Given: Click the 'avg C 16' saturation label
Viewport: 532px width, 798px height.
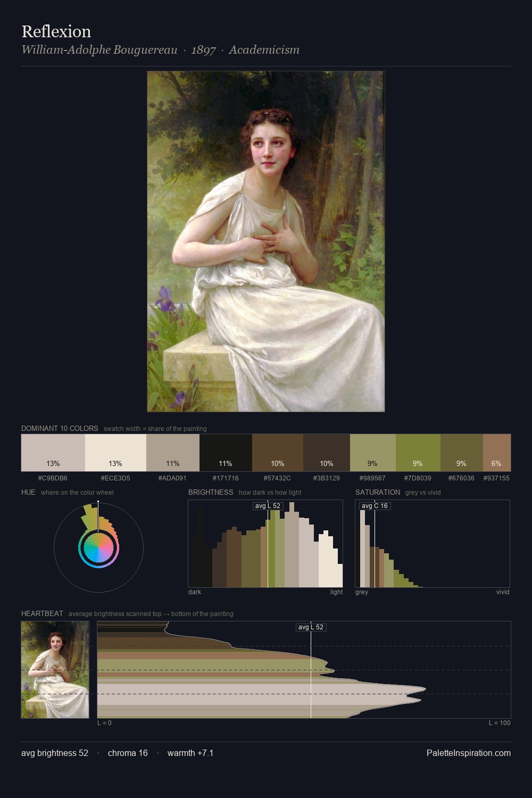Looking at the screenshot, I should tap(375, 506).
